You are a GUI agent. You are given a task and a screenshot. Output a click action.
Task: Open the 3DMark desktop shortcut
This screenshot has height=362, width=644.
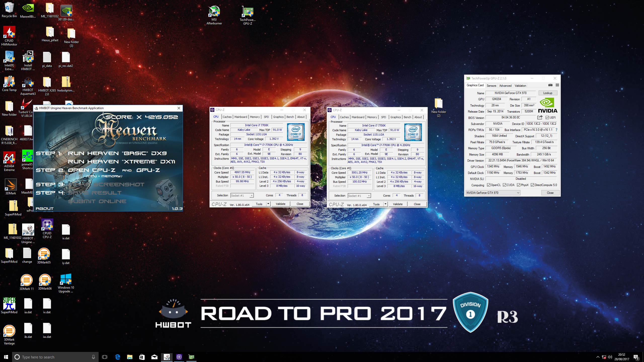pyautogui.click(x=11, y=187)
